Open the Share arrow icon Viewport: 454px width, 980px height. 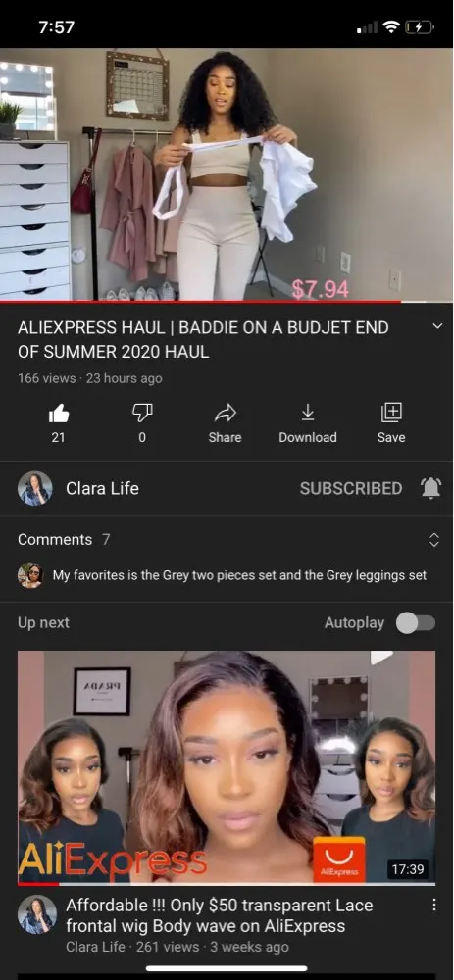pos(226,414)
